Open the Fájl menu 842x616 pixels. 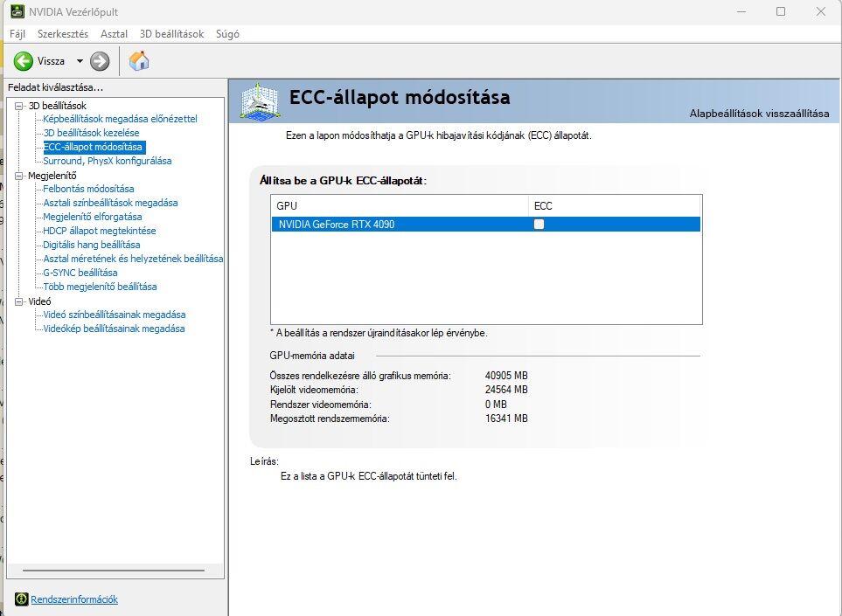(x=17, y=34)
